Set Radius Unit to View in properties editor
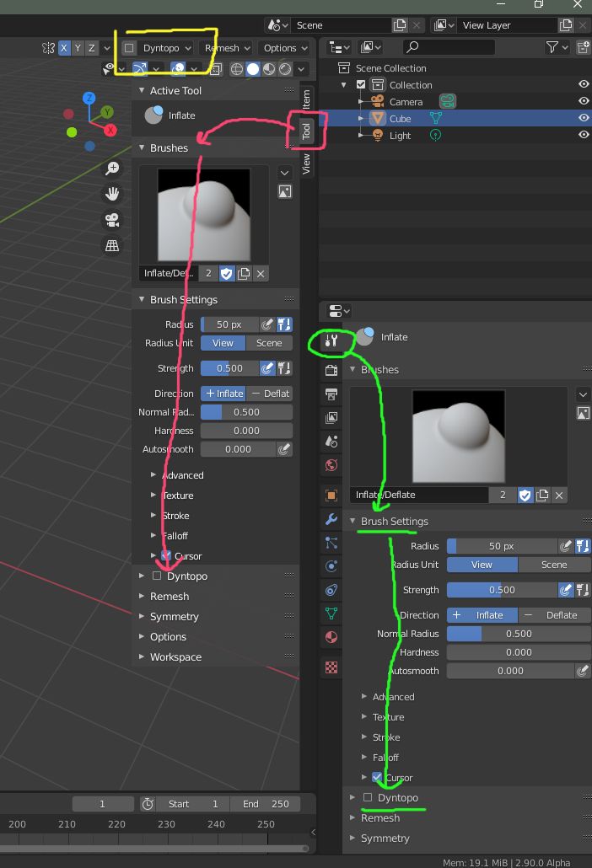Image resolution: width=592 pixels, height=868 pixels. pos(482,565)
